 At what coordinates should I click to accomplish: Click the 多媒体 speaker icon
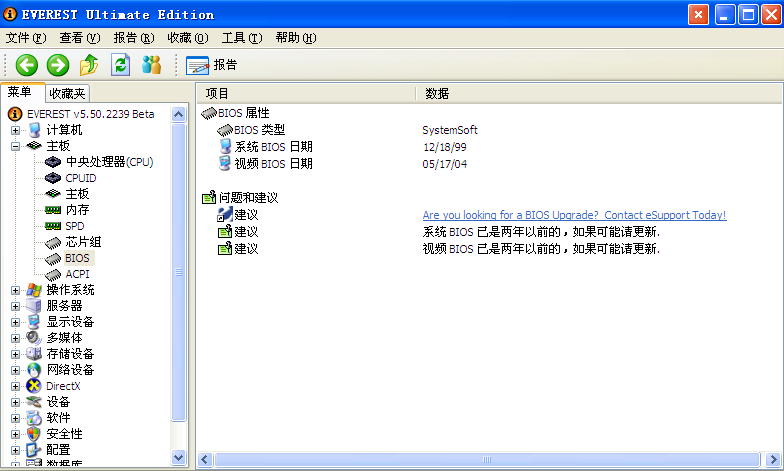coord(34,338)
